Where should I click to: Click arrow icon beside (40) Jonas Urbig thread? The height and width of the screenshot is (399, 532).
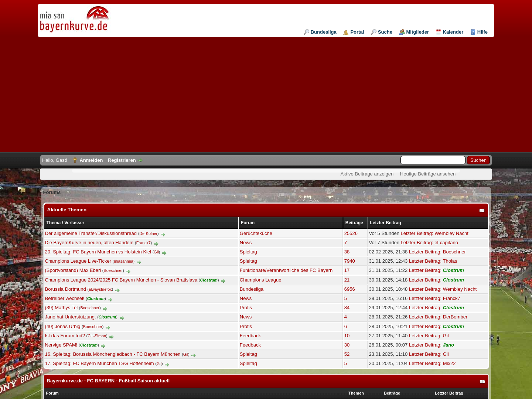point(108,328)
